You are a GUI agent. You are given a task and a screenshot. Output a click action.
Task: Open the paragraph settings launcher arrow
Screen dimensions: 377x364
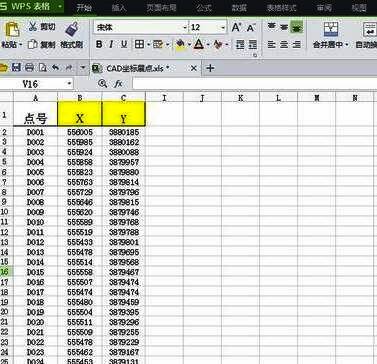coord(255,55)
